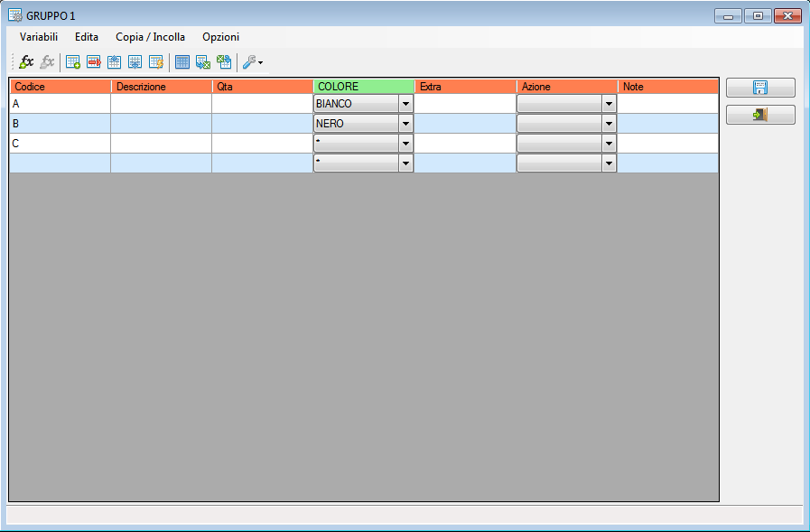Click the export table to Excel icon

(203, 62)
